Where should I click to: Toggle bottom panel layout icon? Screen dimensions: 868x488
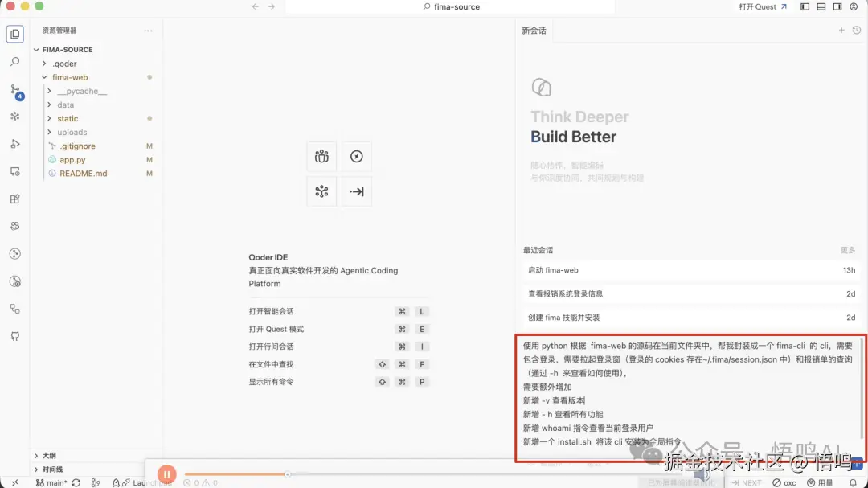pos(821,6)
